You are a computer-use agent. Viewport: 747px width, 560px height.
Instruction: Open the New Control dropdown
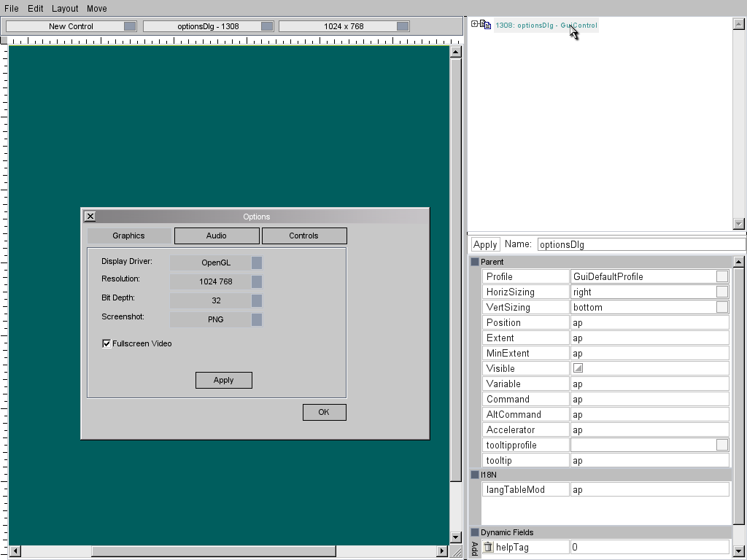tap(71, 26)
